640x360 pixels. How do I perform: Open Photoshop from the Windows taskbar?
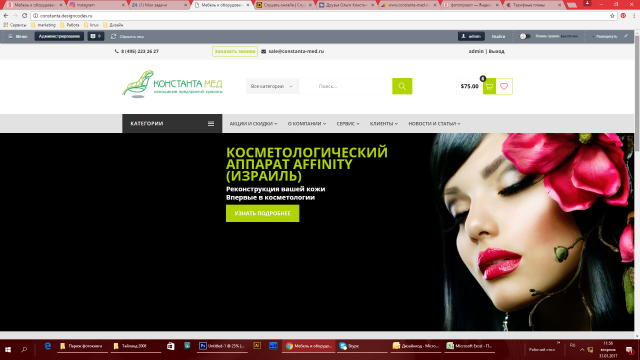point(222,346)
